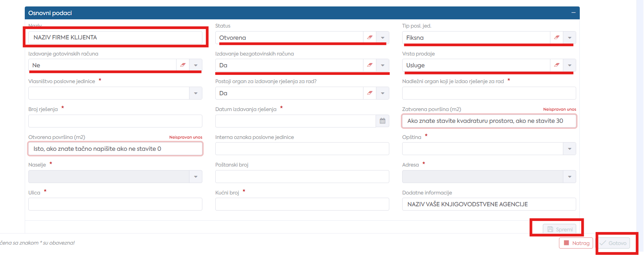Clear Tip posl. jed. with eraser icon
This screenshot has width=644, height=255.
pos(556,38)
